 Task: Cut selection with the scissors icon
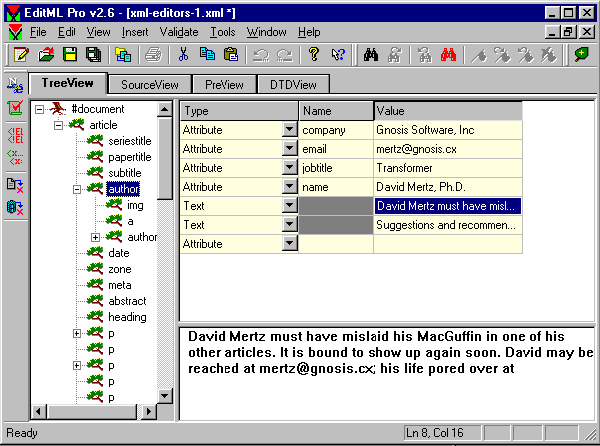184,54
